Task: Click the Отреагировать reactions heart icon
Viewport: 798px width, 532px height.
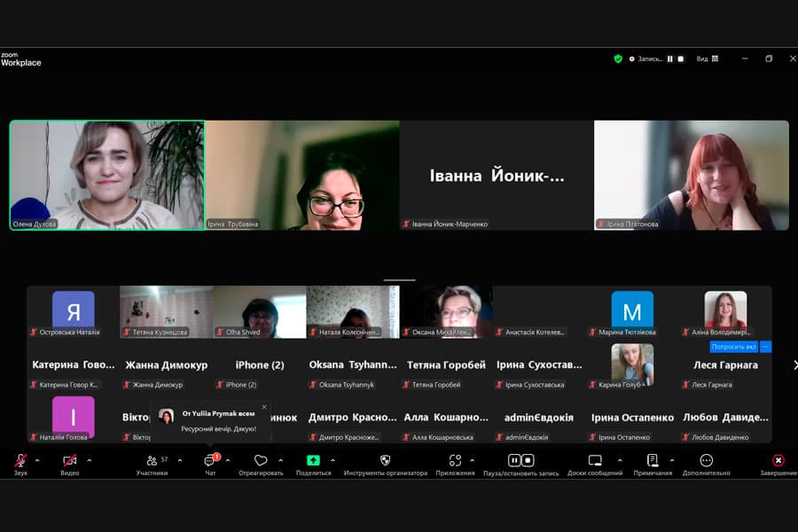Action: (261, 462)
